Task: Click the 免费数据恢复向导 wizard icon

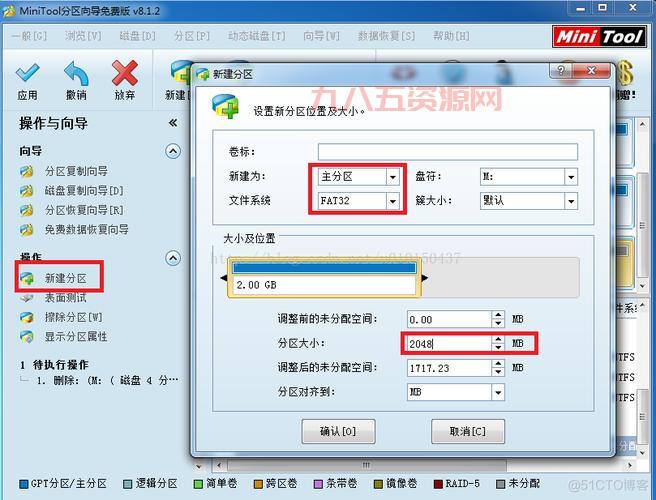Action: point(26,229)
